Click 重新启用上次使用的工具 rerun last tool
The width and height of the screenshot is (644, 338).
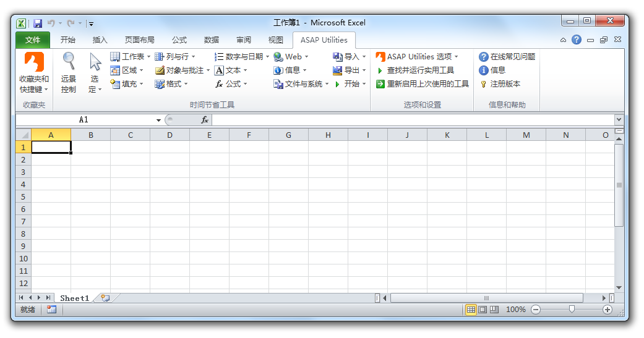pyautogui.click(x=423, y=83)
